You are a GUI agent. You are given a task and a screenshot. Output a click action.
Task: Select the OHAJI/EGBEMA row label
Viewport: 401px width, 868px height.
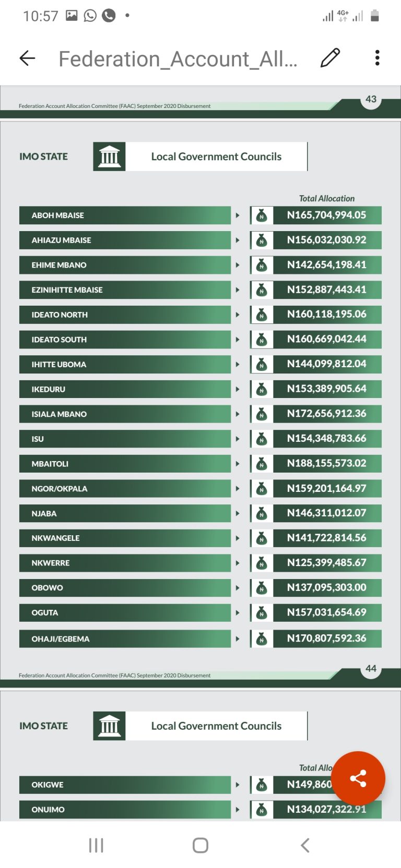[x=125, y=638]
